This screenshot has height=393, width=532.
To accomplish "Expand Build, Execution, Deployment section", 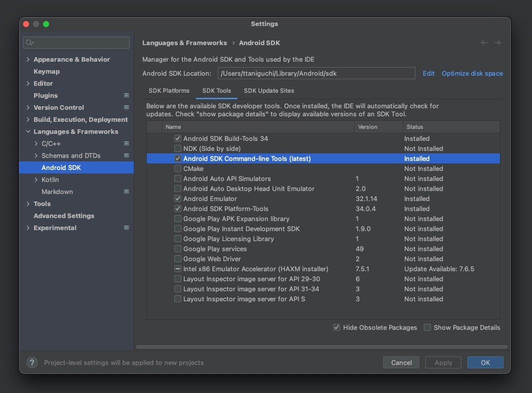I will click(x=28, y=119).
